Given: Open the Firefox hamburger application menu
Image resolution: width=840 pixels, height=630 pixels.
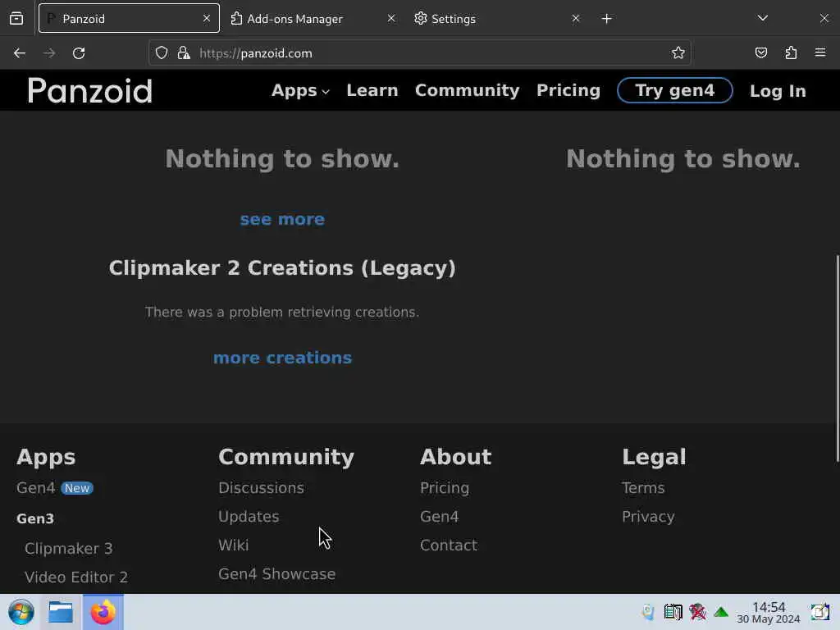Looking at the screenshot, I should [x=820, y=52].
